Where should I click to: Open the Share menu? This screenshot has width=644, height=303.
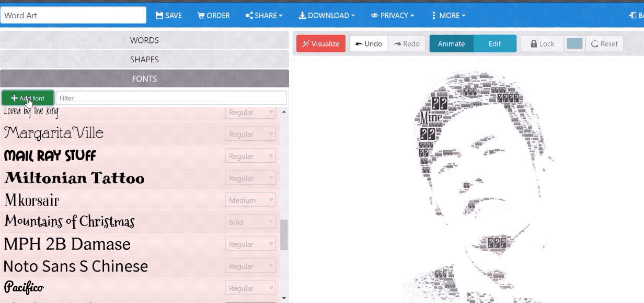264,15
